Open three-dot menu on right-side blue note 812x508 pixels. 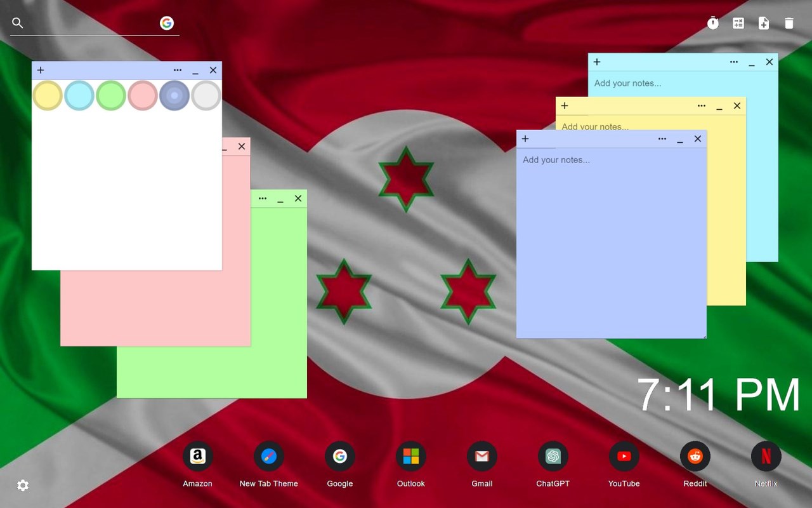[x=662, y=139]
